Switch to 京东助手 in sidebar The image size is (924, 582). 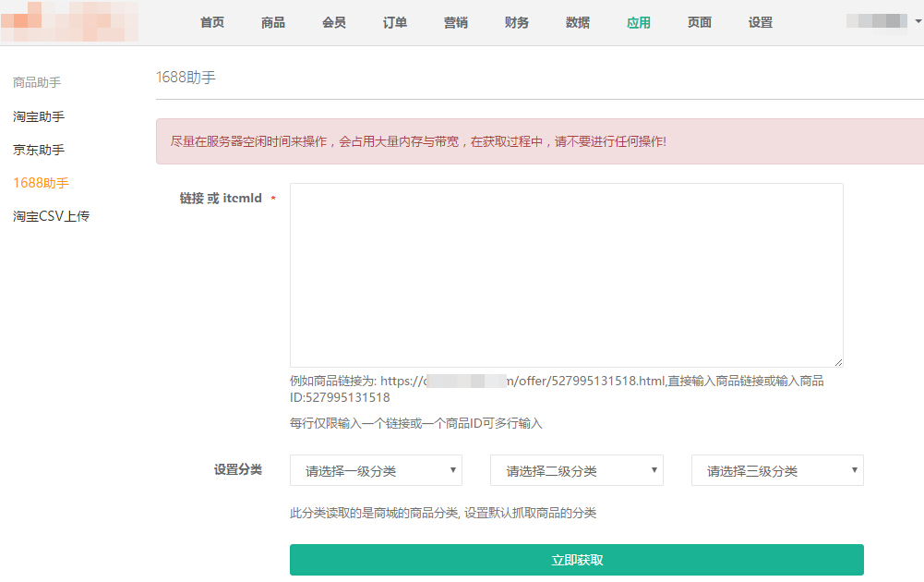click(x=39, y=150)
